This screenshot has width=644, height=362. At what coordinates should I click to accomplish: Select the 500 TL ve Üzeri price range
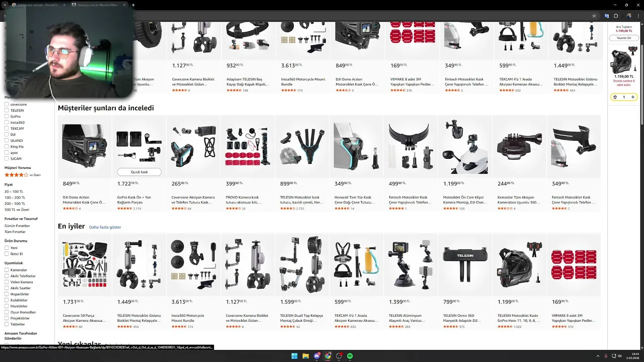pos(17,210)
